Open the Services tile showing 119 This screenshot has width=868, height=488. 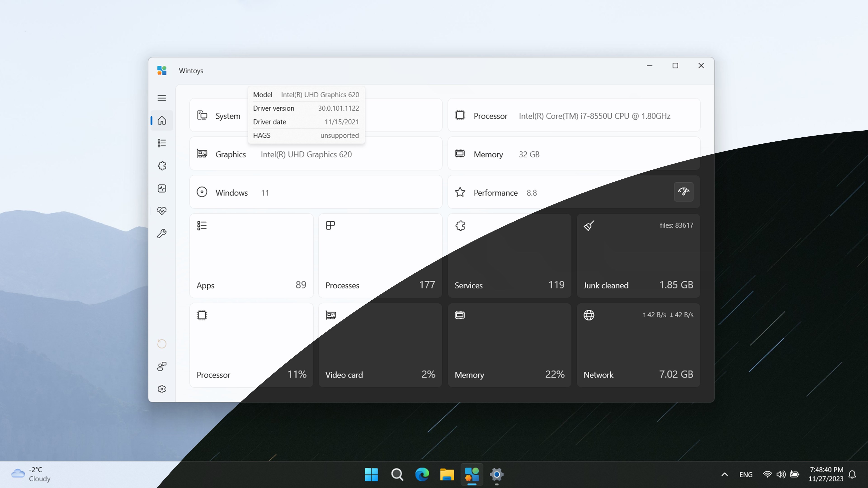click(509, 256)
